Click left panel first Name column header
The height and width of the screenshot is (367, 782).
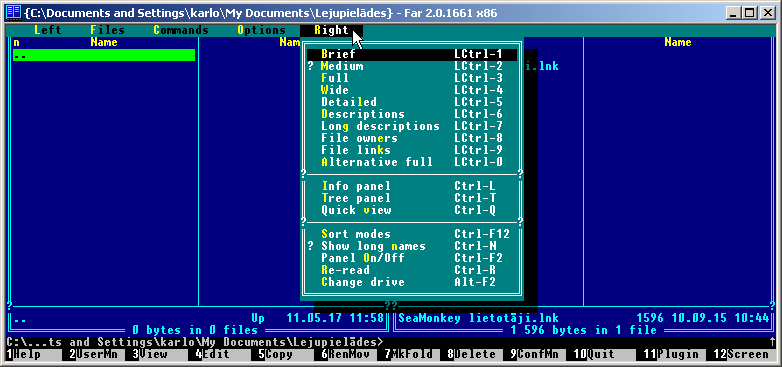click(104, 42)
